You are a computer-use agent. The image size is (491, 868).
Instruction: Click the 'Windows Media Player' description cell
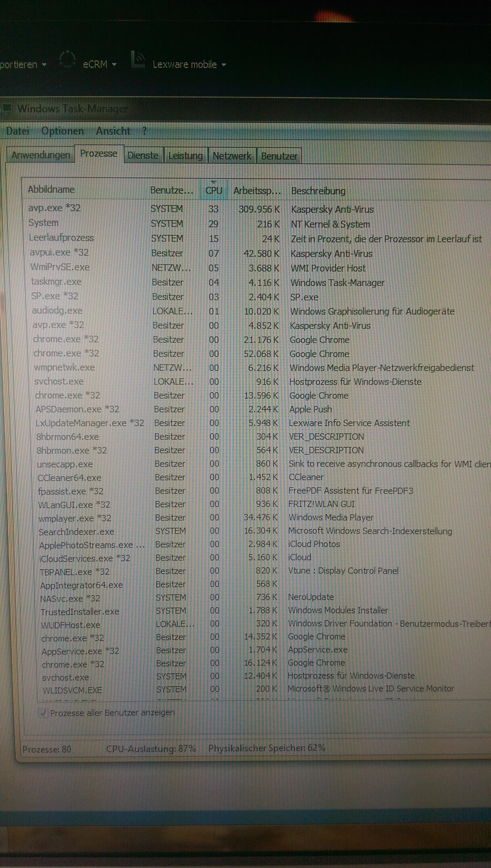tap(331, 517)
